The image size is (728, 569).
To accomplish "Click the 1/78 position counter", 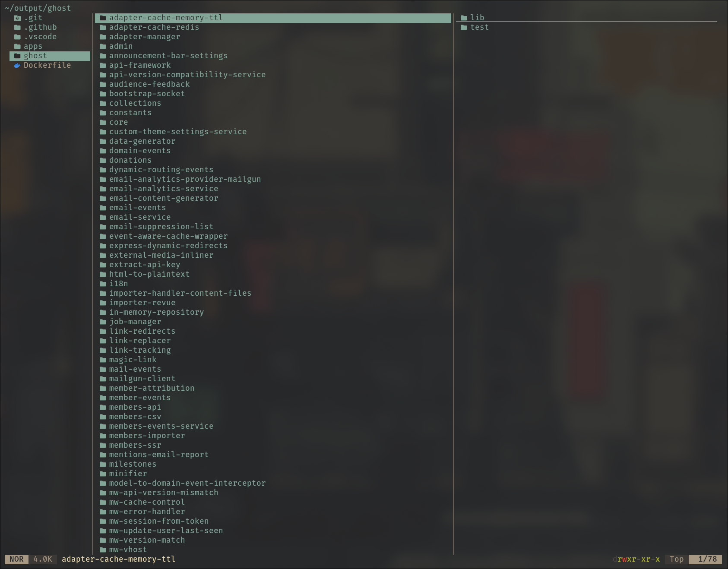I will [707, 560].
